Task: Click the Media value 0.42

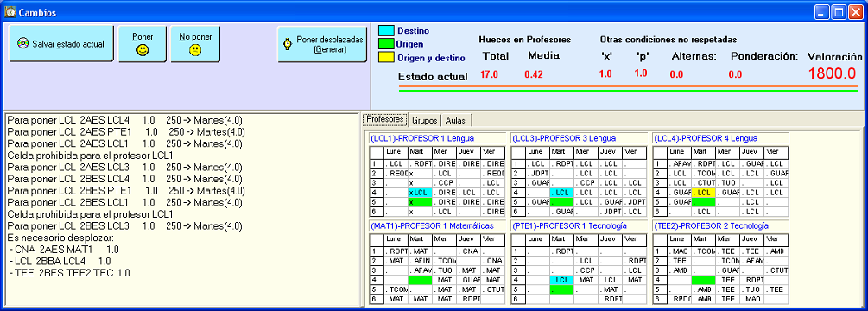Action: coord(533,74)
